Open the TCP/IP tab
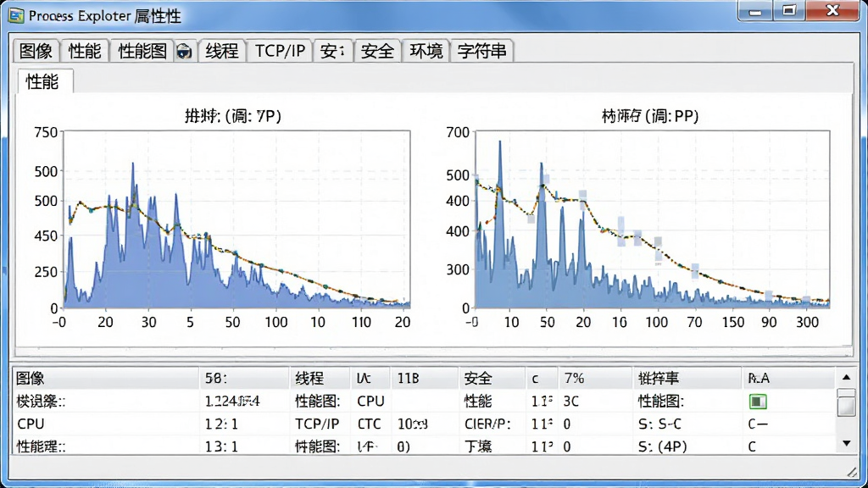The width and height of the screenshot is (868, 488). coord(280,51)
